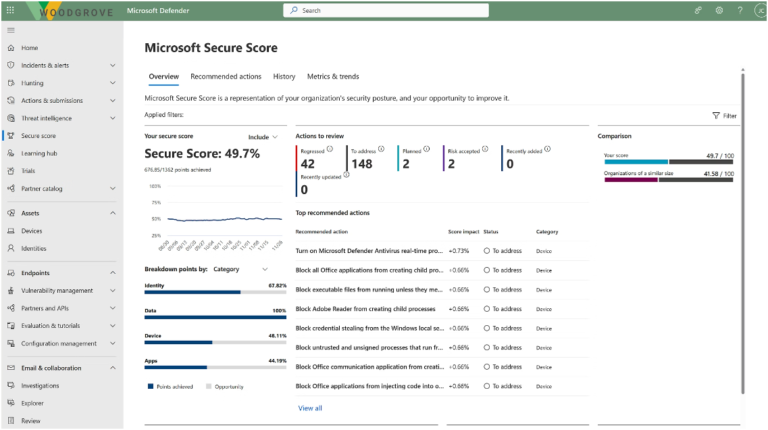Open the Breakdown points by Category dropdown
The width and height of the screenshot is (768, 430).
coord(240,269)
